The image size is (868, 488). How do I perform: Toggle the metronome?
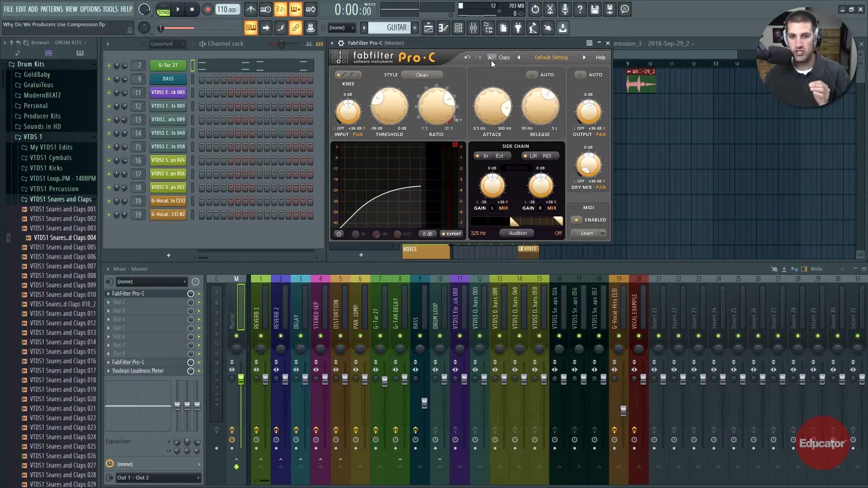[x=251, y=9]
